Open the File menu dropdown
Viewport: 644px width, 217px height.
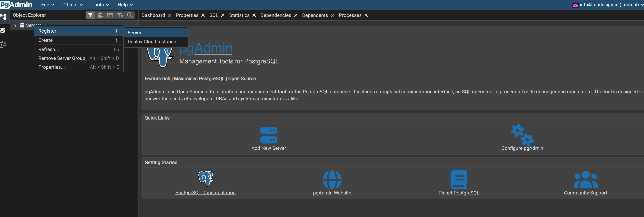tap(47, 5)
